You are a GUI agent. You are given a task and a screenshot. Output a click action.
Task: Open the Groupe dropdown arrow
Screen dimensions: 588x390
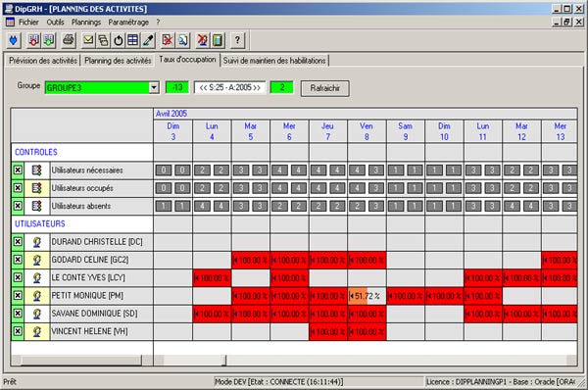click(x=154, y=88)
